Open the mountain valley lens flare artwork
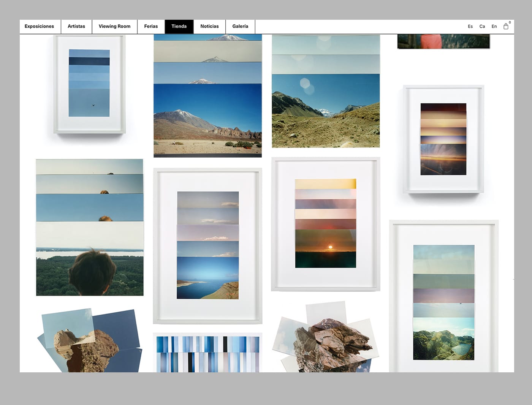 (x=326, y=91)
